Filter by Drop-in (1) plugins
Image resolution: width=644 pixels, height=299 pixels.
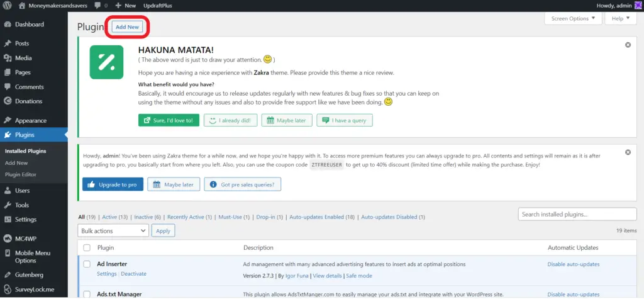tap(269, 217)
